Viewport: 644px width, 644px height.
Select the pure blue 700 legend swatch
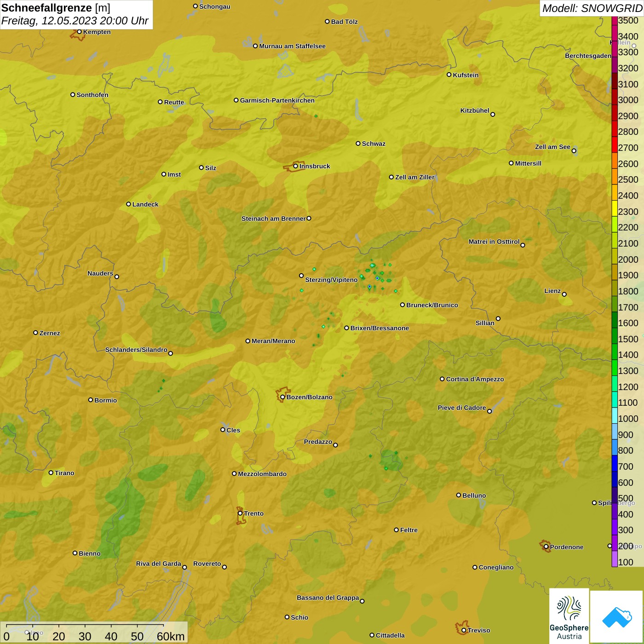[x=615, y=463]
